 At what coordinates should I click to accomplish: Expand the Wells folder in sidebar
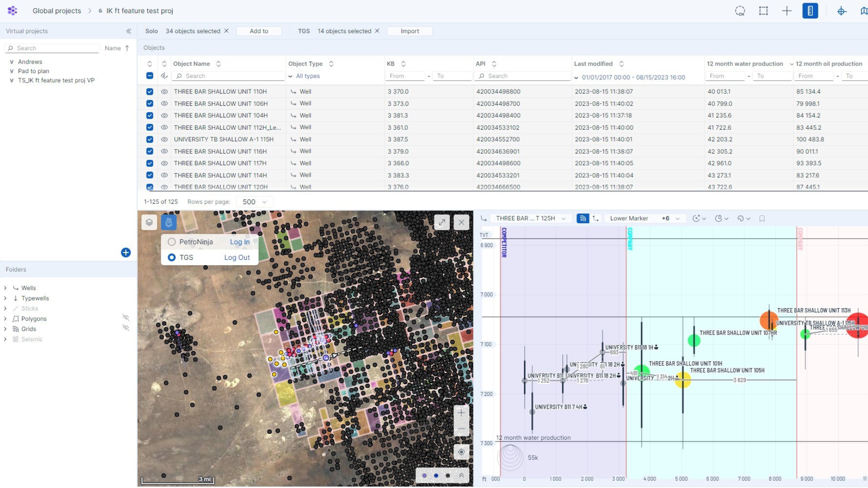(x=6, y=288)
